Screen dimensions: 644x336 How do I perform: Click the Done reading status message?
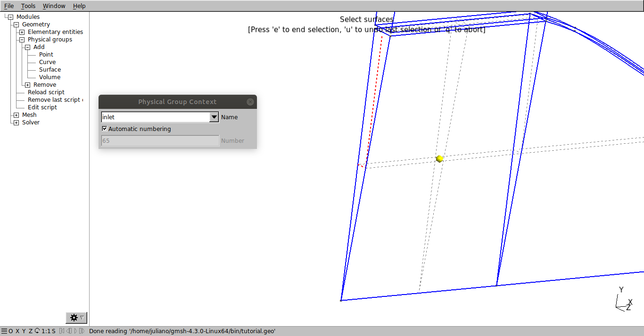pos(182,331)
